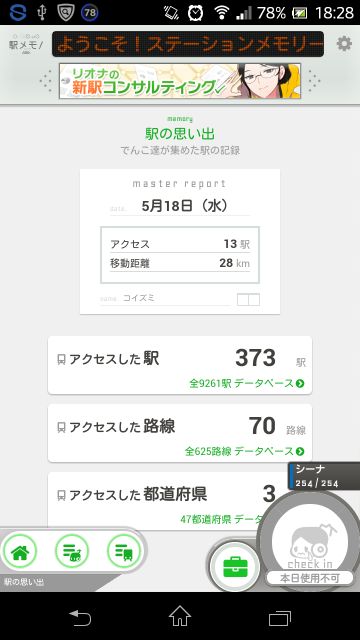360x640 pixels.
Task: Open the green briefcase item bag
Action: 236,567
